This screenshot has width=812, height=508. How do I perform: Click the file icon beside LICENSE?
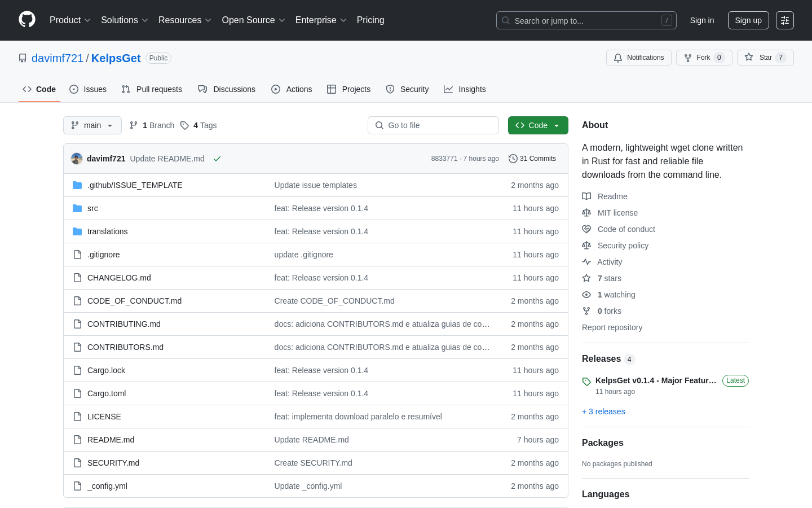[77, 417]
